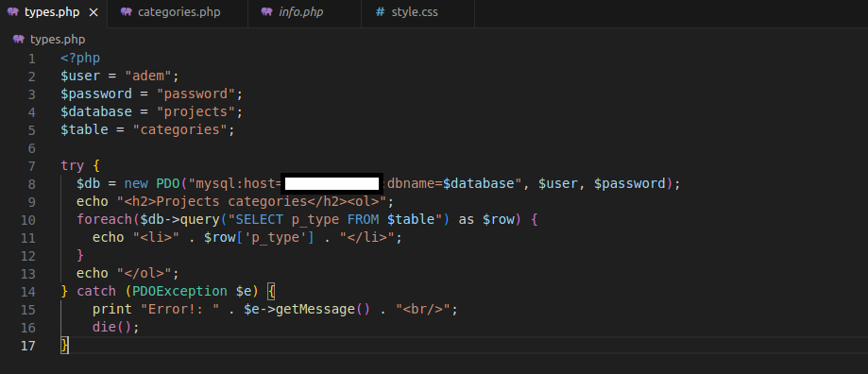The image size is (868, 374).
Task: Click getMessage() on line 15
Action: point(322,309)
